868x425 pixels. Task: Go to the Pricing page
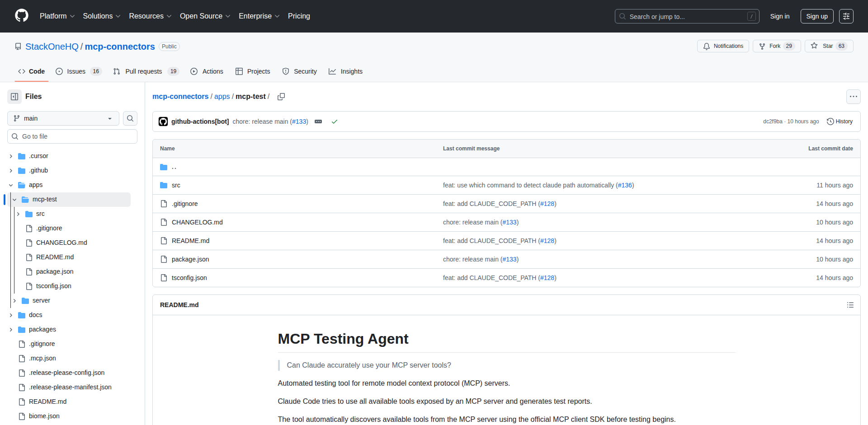tap(299, 16)
